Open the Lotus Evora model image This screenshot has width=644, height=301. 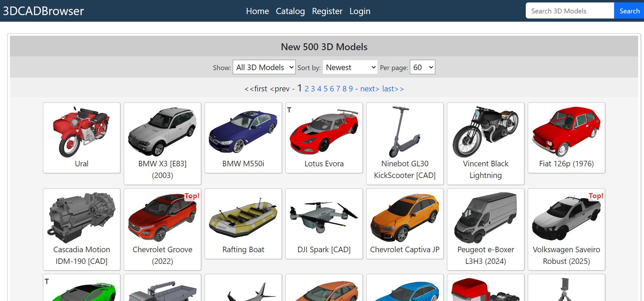[x=324, y=132]
